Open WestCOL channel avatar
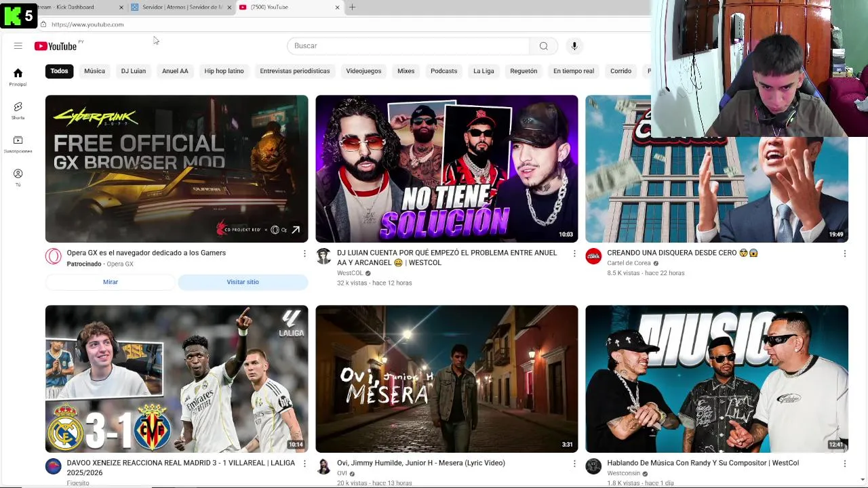This screenshot has height=488, width=868. 323,256
